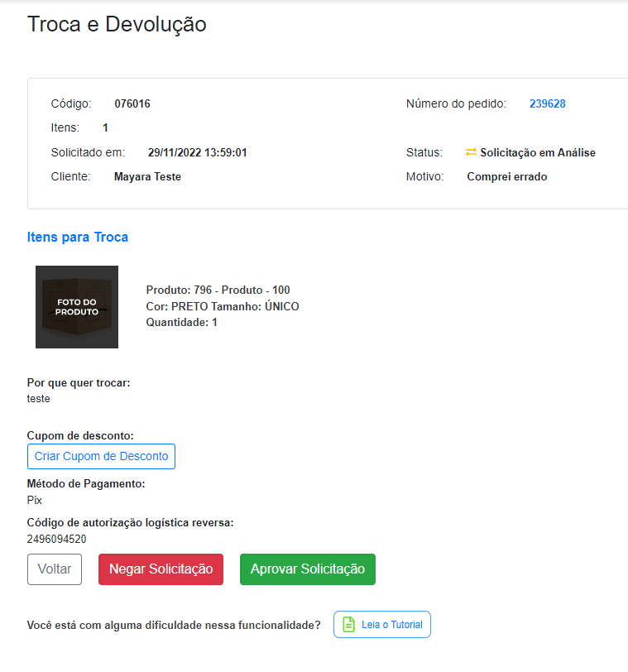Click Criar Cupom de Desconto button
Viewport: 628px width, 672px height.
click(x=101, y=457)
